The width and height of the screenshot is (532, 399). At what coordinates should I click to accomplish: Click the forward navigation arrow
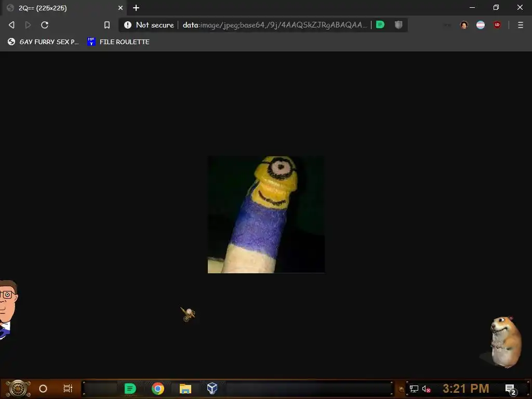coord(28,25)
